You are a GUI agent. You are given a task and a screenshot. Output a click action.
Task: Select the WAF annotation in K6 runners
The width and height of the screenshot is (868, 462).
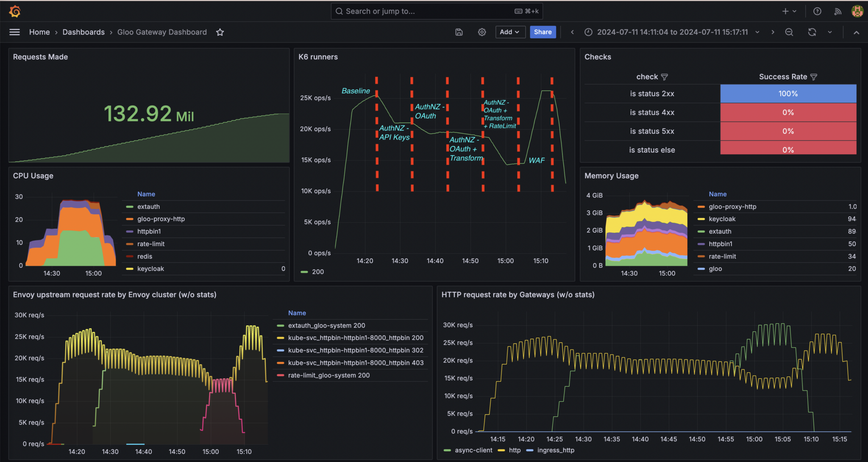pyautogui.click(x=537, y=160)
